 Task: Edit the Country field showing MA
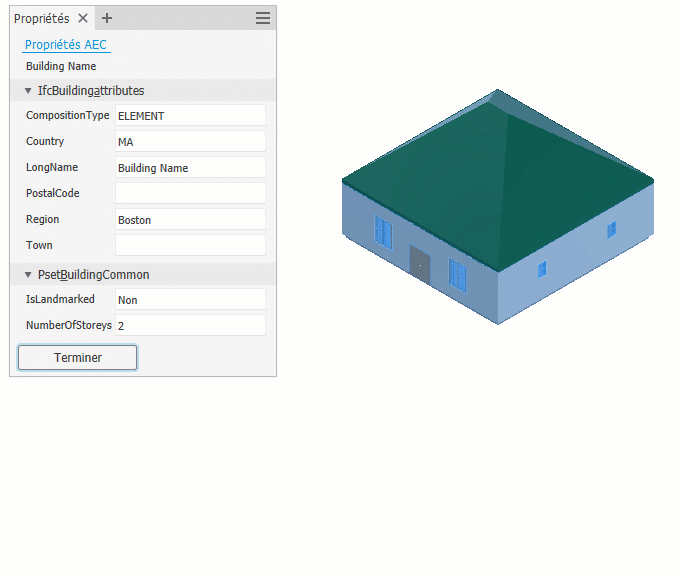pos(190,141)
